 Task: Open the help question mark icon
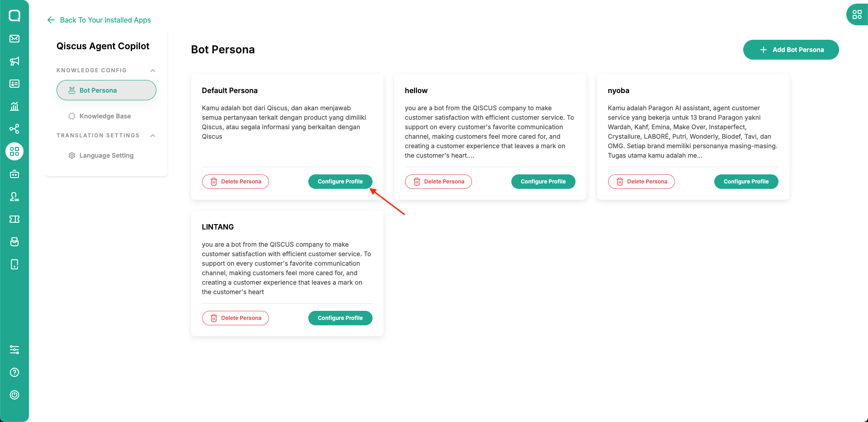pos(14,372)
